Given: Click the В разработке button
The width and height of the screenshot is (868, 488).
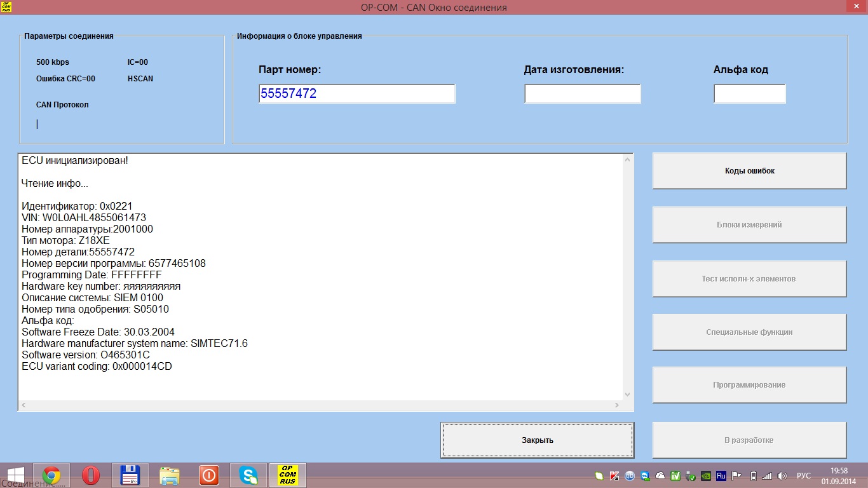Looking at the screenshot, I should tap(749, 440).
